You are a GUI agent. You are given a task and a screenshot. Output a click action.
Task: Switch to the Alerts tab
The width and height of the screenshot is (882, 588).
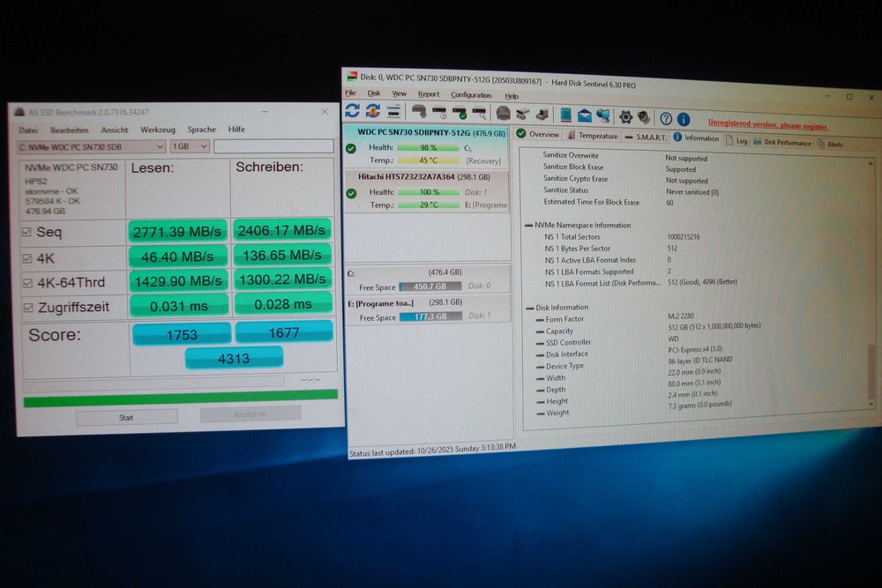[830, 144]
